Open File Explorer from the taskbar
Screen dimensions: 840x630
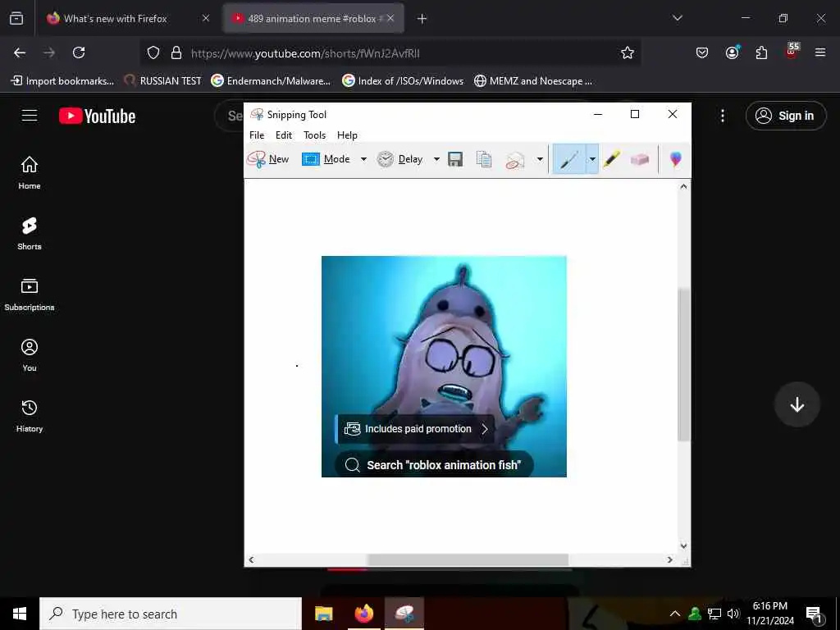[323, 614]
